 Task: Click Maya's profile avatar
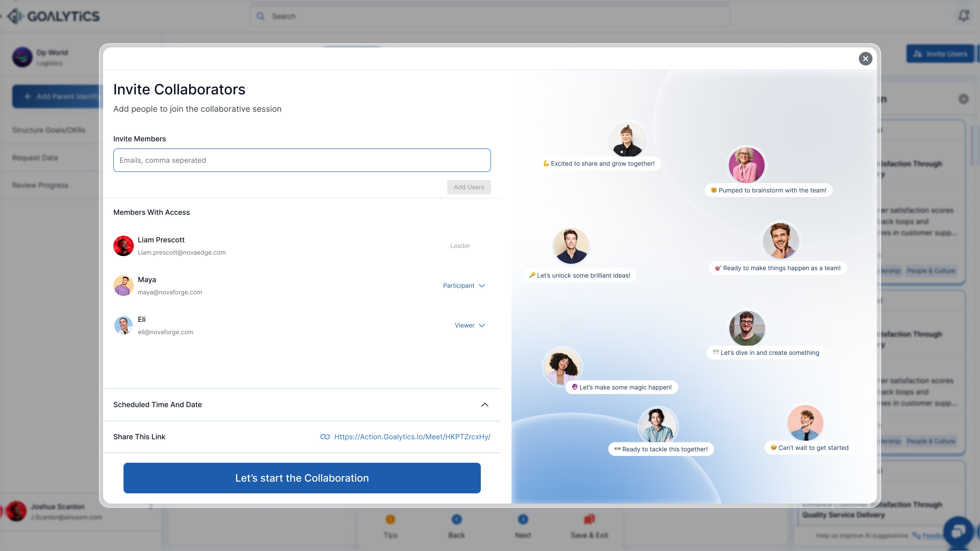point(123,286)
